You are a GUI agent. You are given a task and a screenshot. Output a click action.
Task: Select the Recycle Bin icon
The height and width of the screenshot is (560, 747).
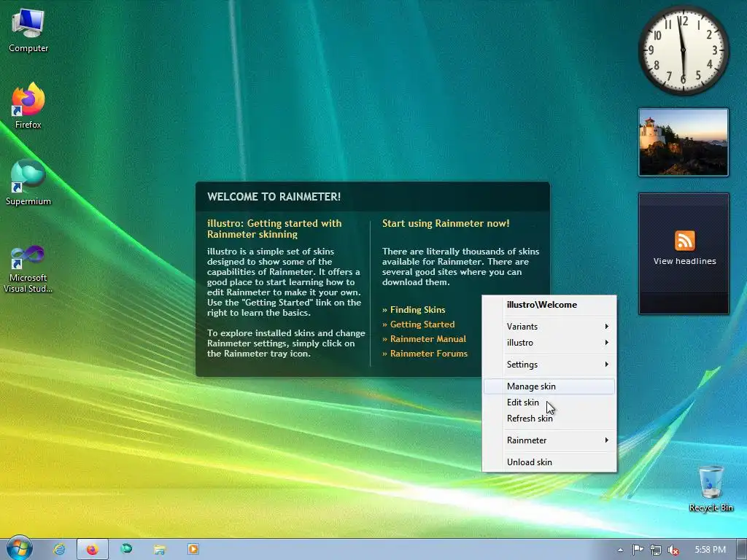711,489
